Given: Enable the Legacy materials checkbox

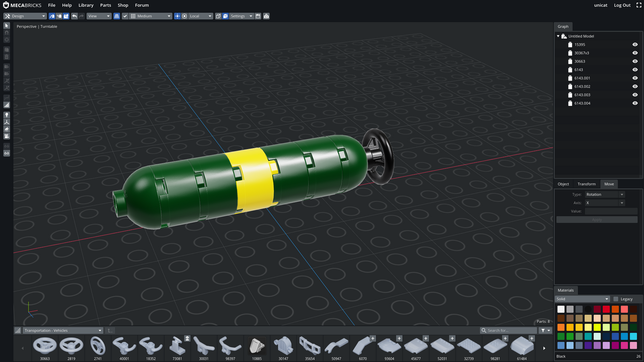Looking at the screenshot, I should pos(616,299).
